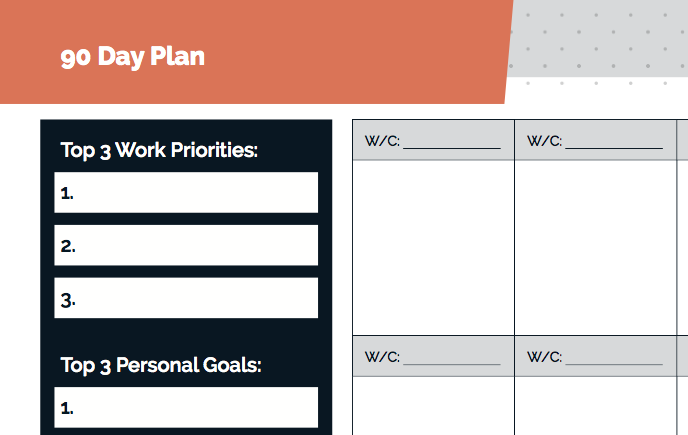The width and height of the screenshot is (688, 435).
Task: Click the number 1. in Work Priorities
Action: click(x=67, y=193)
